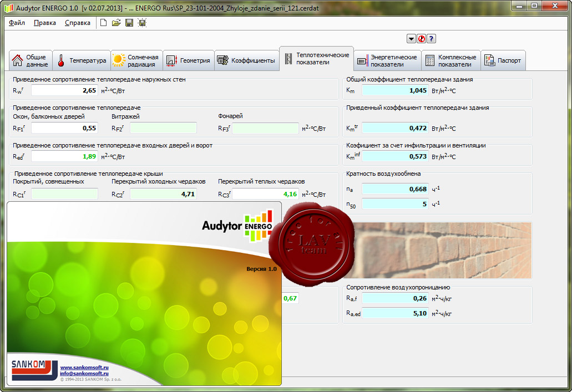Click the empty RC1 Покрытий field
This screenshot has width=572, height=392.
point(64,194)
